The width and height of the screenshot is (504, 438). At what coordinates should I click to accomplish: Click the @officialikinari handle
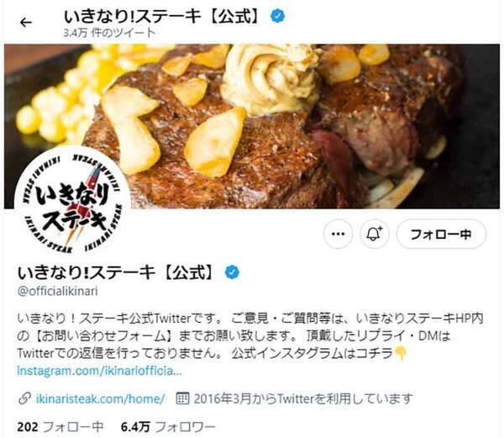57,291
